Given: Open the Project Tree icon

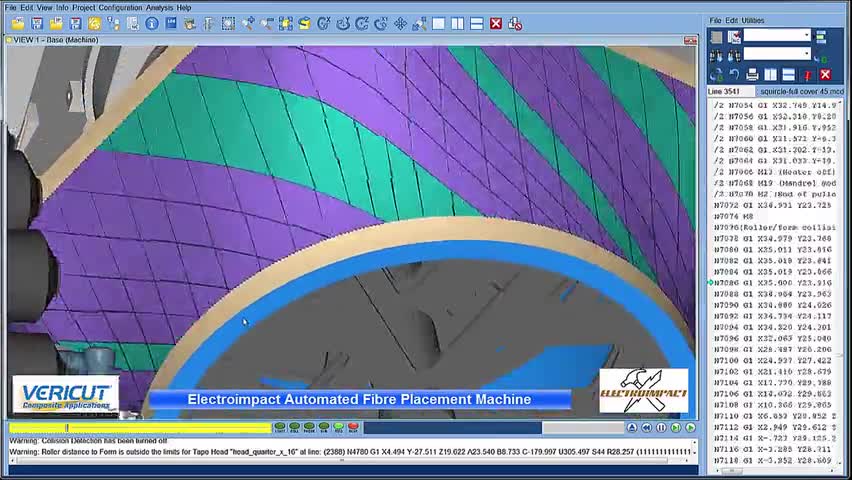Looking at the screenshot, I should click(113, 23).
